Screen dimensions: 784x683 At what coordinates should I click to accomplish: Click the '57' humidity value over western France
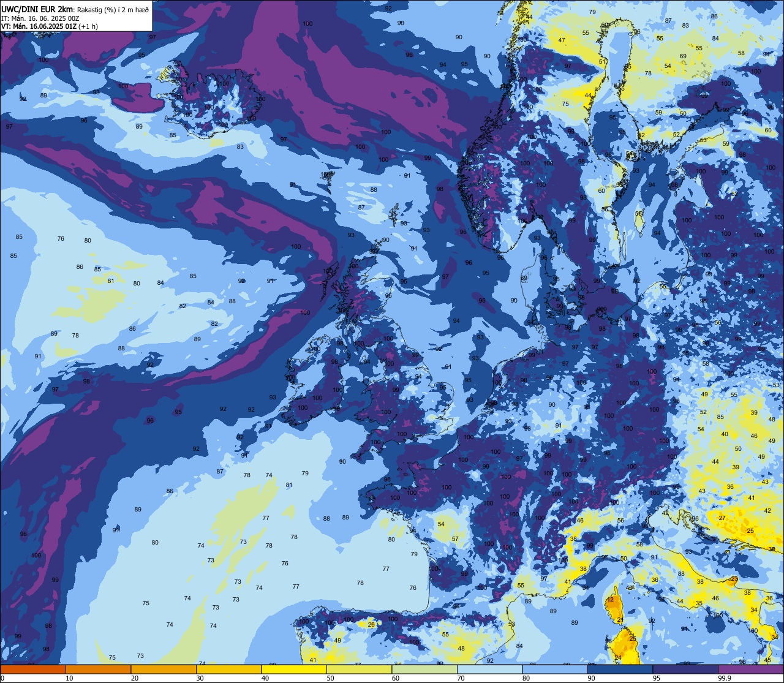click(x=455, y=539)
